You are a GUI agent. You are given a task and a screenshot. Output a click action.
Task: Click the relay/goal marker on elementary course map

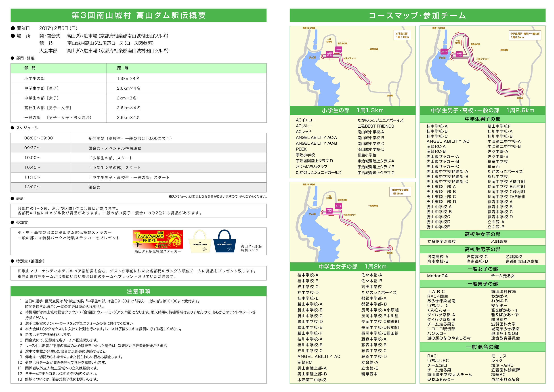(329, 54)
